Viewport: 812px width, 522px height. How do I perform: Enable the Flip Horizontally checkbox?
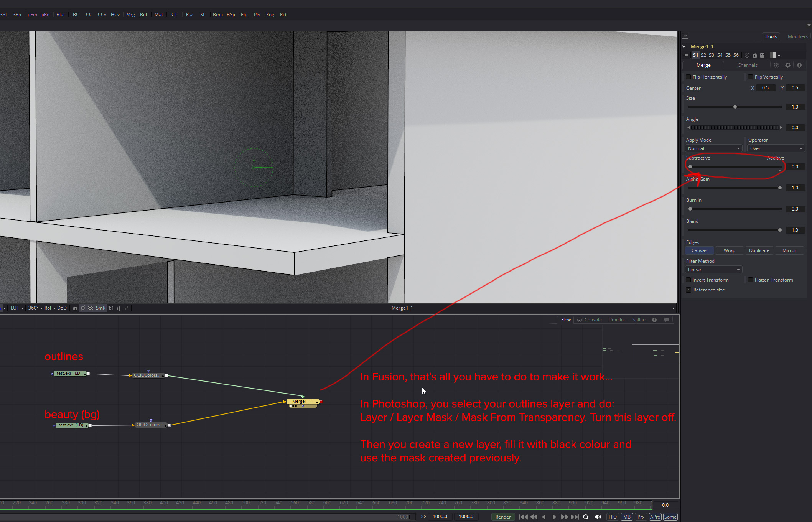(688, 77)
